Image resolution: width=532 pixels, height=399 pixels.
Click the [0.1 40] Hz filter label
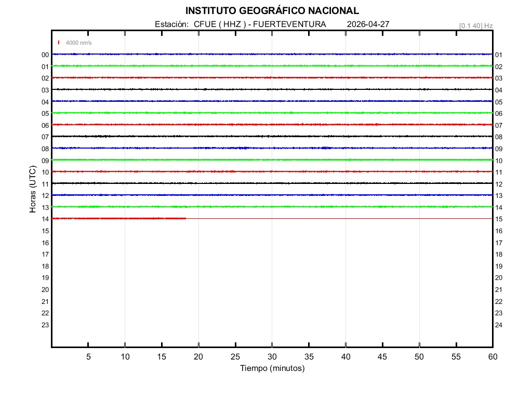point(475,25)
